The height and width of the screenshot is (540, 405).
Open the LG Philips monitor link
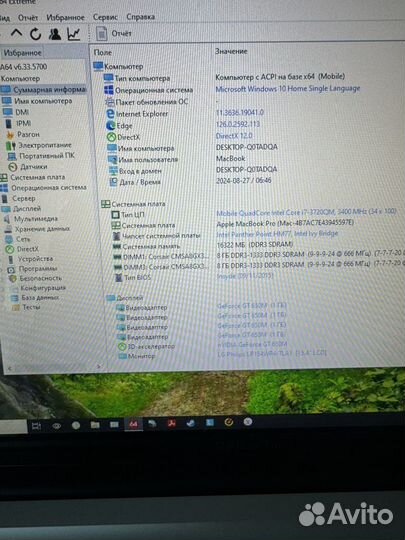272,353
